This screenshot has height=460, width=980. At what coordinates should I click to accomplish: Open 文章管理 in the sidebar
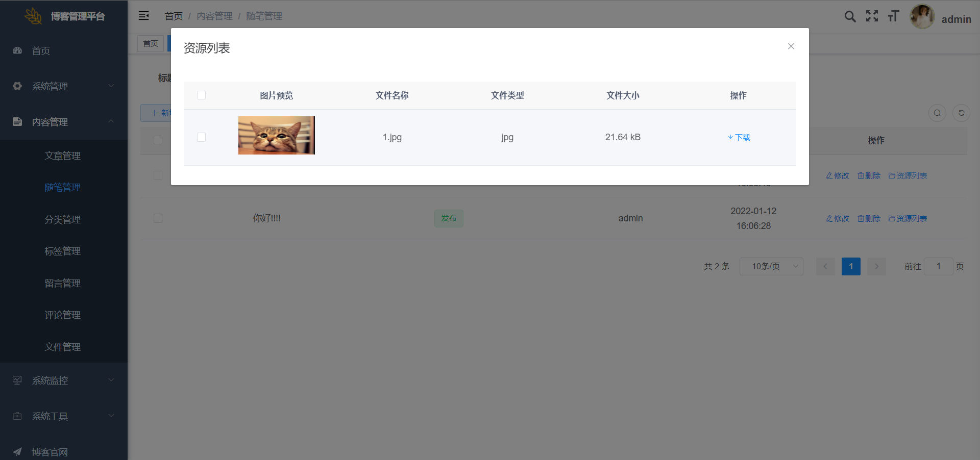click(x=62, y=156)
